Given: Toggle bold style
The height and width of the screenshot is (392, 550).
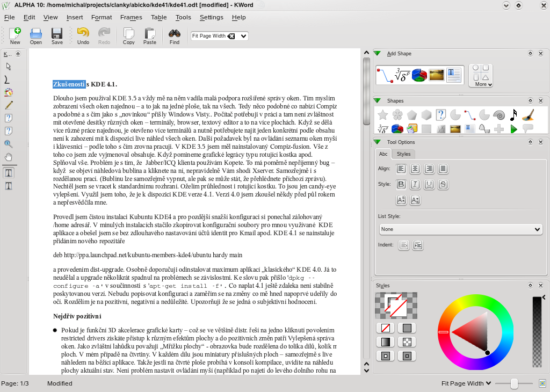Looking at the screenshot, I should tap(401, 184).
